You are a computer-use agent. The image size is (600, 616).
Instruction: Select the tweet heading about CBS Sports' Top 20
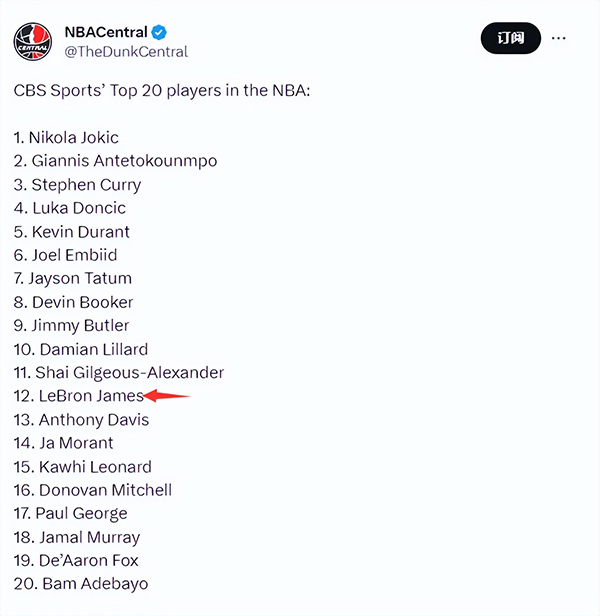(162, 91)
